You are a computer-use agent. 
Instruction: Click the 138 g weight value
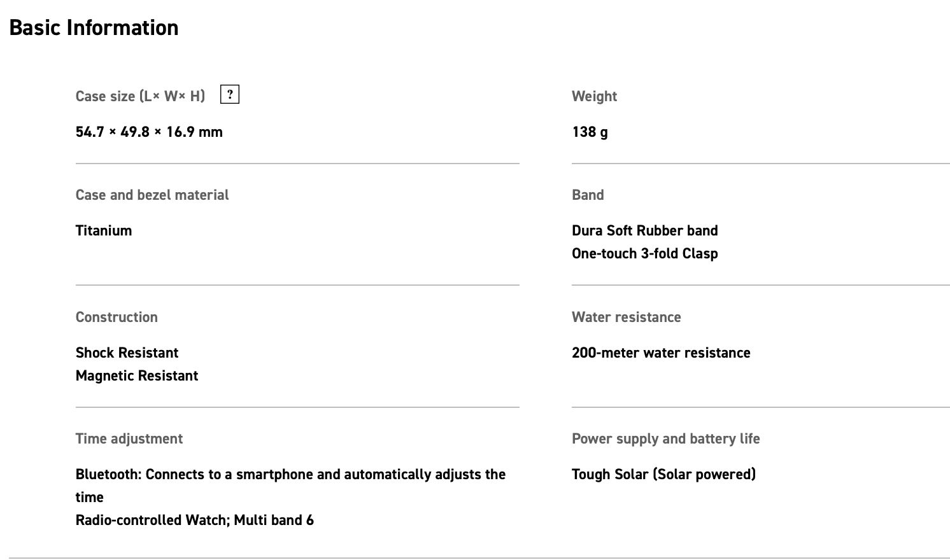[590, 132]
